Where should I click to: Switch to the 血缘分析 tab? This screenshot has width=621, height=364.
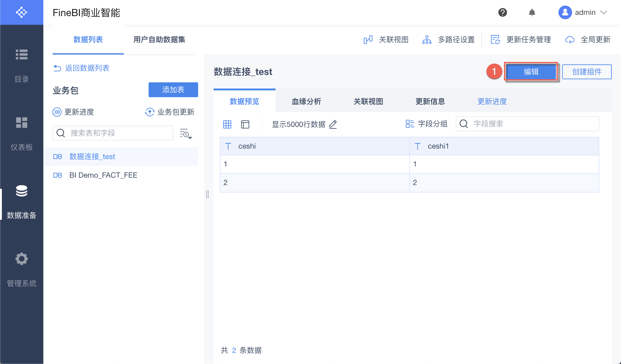(x=306, y=101)
